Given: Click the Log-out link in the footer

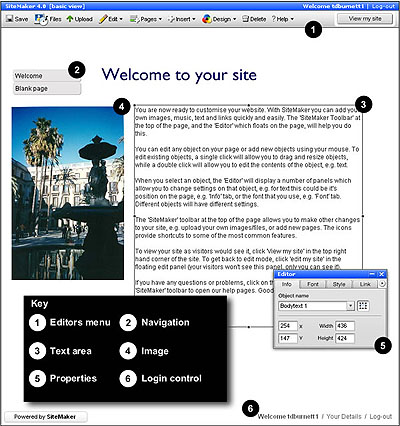Looking at the screenshot, I should [381, 417].
